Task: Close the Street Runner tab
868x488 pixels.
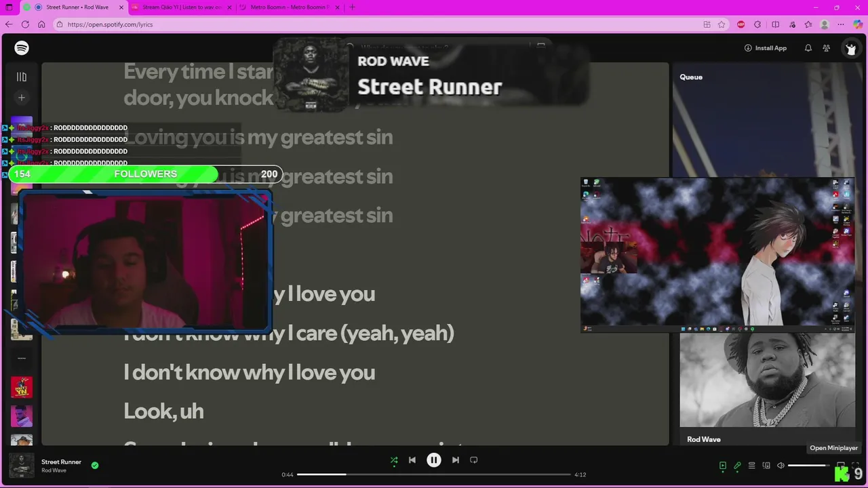Action: pyautogui.click(x=121, y=7)
